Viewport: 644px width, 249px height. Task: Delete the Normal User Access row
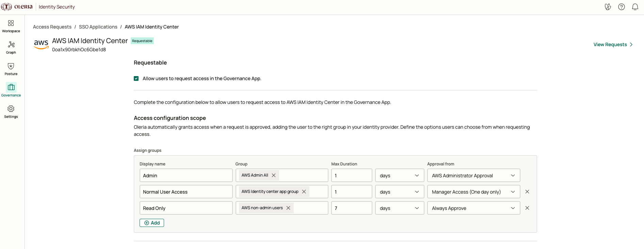pos(527,192)
